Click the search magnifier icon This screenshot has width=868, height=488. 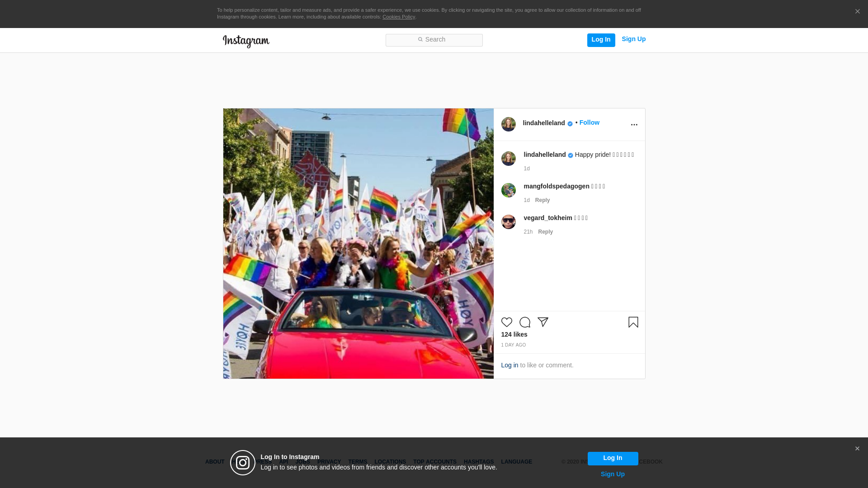(x=420, y=40)
